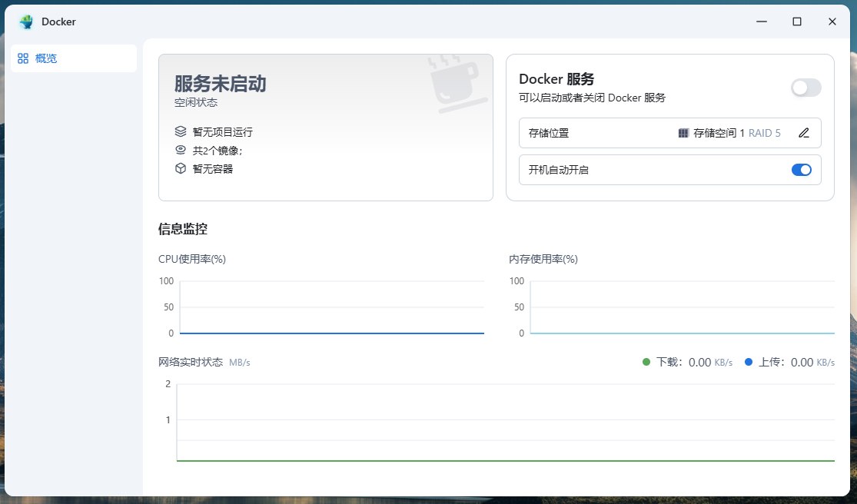Select the grid icon beside 概览 in sidebar
Image resolution: width=857 pixels, height=504 pixels.
(x=23, y=58)
